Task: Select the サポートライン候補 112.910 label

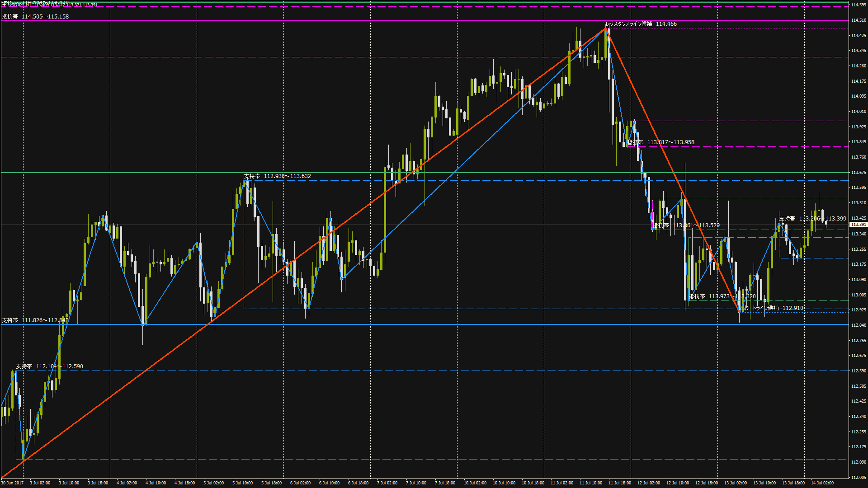Action: pyautogui.click(x=771, y=308)
